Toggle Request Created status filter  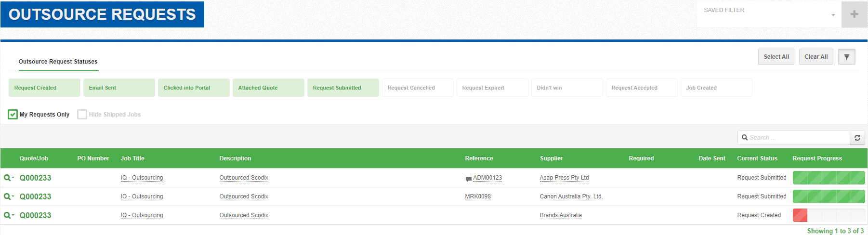(44, 88)
